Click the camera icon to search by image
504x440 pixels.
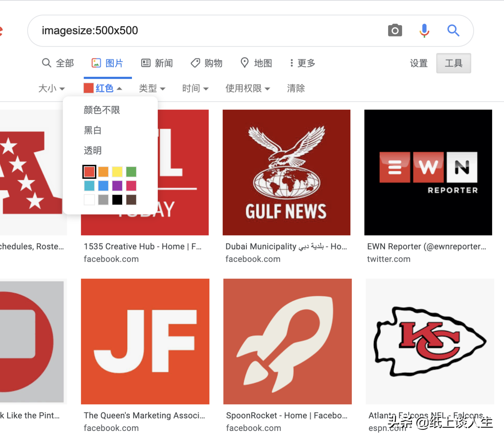pos(395,30)
